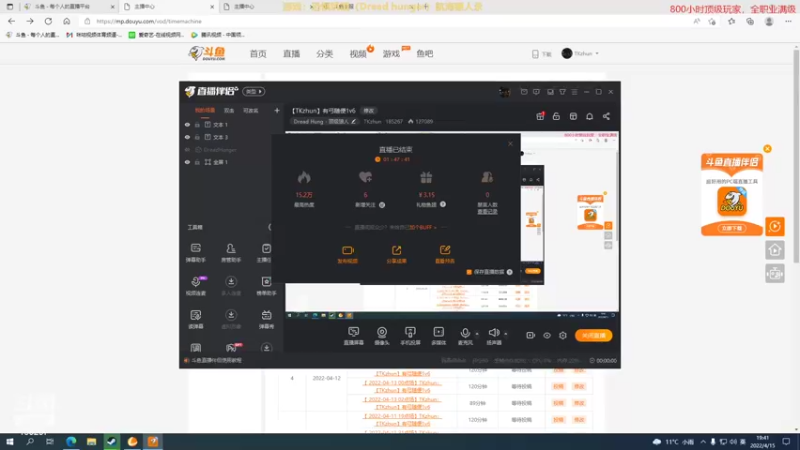
Task: Open the 类型 mode switch pill
Action: pos(254,92)
